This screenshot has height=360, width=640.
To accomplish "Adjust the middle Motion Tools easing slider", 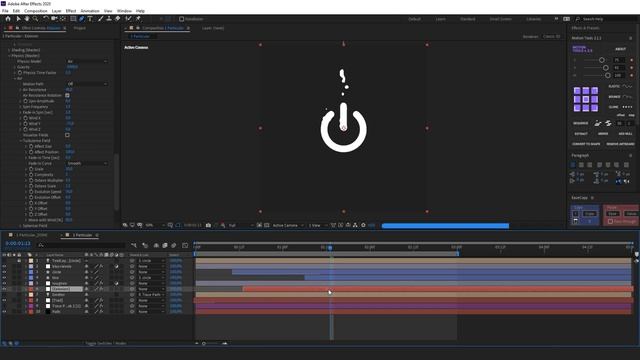I will click(x=606, y=68).
